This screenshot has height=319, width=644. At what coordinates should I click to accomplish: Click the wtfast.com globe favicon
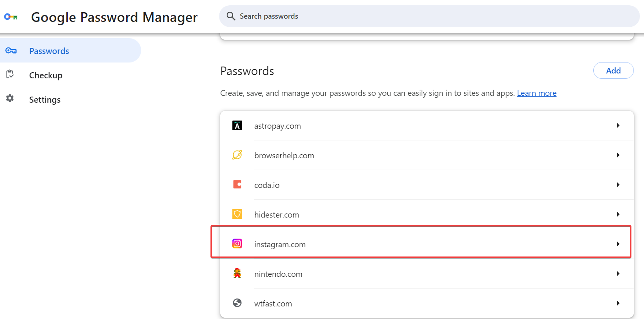(237, 303)
